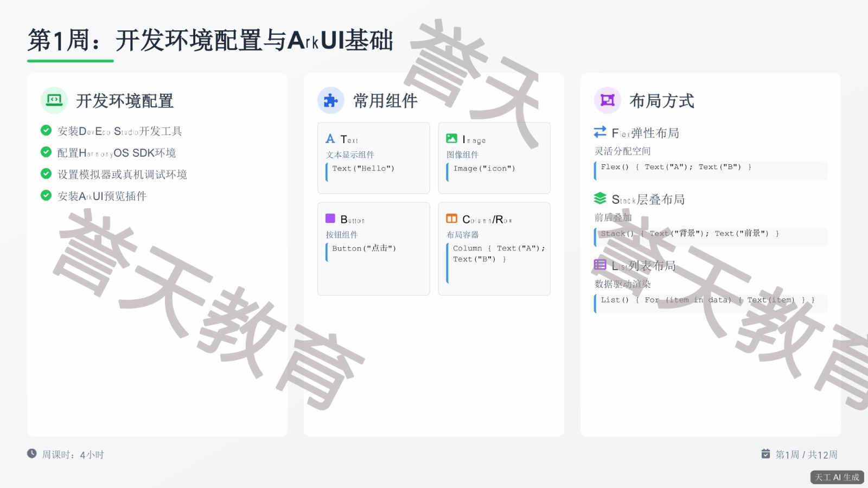Screen dimensions: 868x488
Task: Click the checkmark for 配置HarmonyOS SDK环境
Action: click(x=46, y=152)
